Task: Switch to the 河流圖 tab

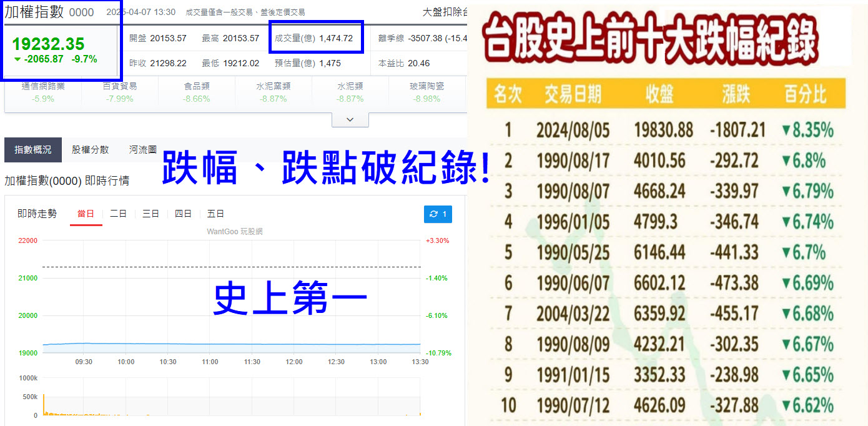Action: point(142,150)
